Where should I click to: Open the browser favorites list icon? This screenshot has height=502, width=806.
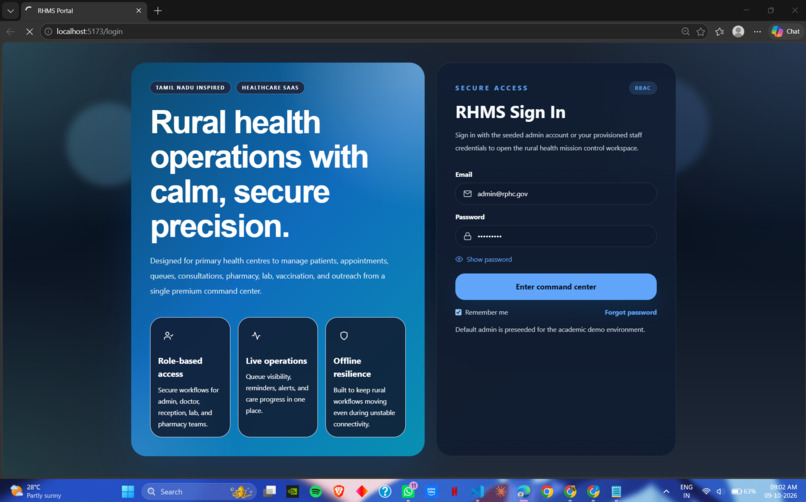(720, 31)
